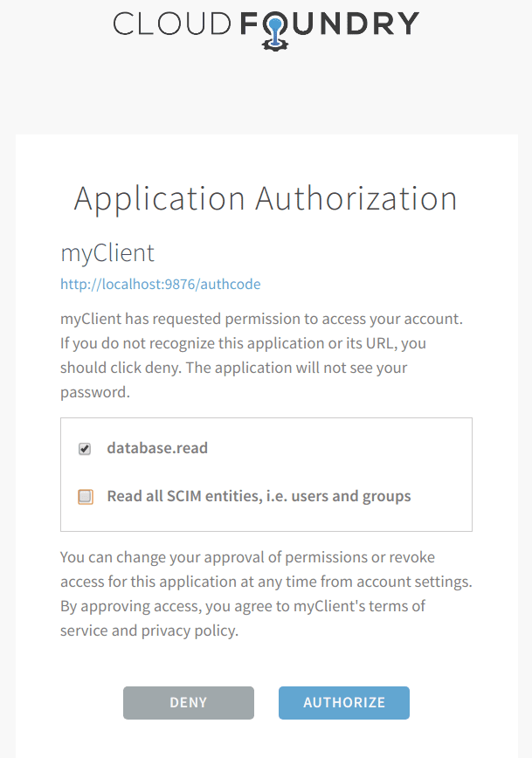Click the blue Cloud Foundry logo icon
Viewport: 532px width, 758px height.
[274, 30]
